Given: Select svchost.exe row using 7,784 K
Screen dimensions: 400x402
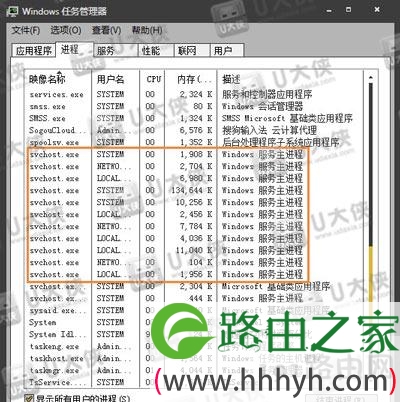Looking at the screenshot, I should point(193,226).
